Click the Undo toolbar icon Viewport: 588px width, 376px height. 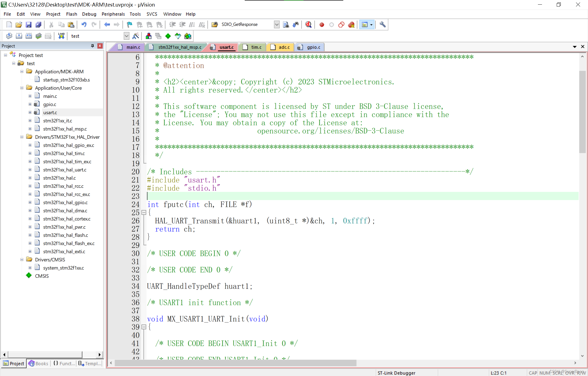click(84, 25)
